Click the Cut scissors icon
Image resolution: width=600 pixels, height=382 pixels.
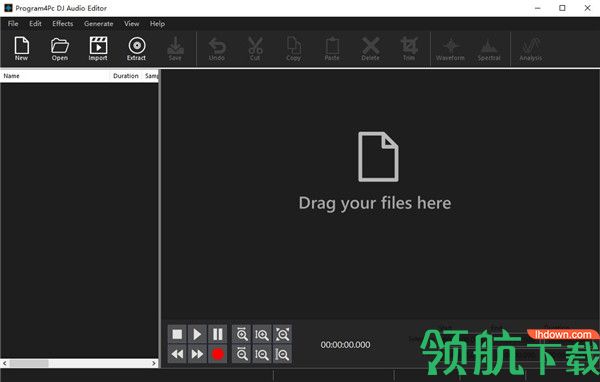click(255, 48)
